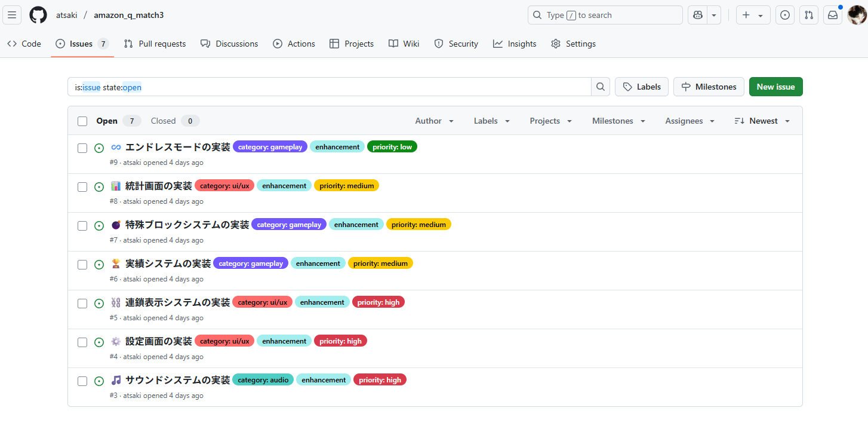
Task: Click open-issue status icon for 統計画面の実装
Action: [99, 186]
